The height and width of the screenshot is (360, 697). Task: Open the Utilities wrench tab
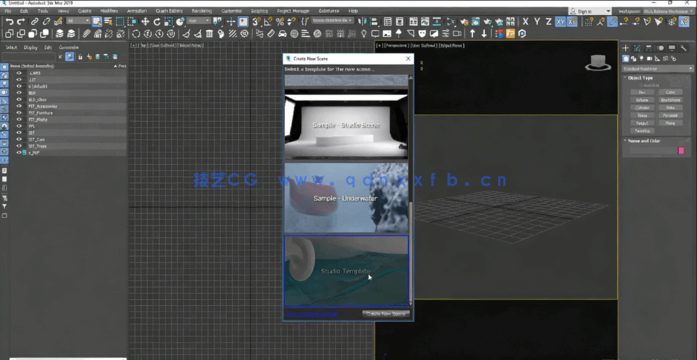point(684,48)
